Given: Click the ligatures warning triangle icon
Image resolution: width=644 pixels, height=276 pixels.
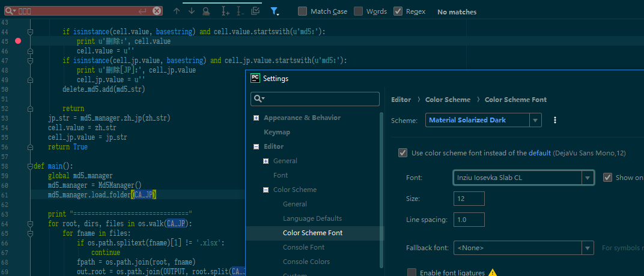Looking at the screenshot, I should point(493,273).
